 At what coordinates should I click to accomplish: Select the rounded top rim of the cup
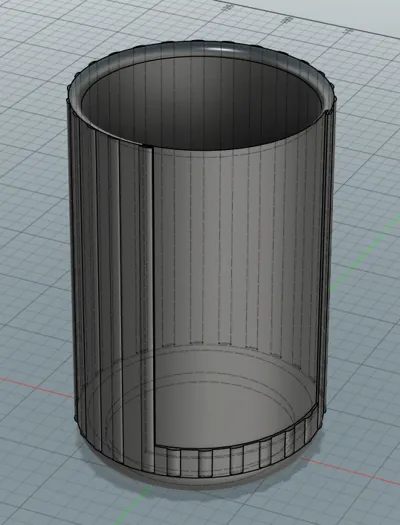201,50
